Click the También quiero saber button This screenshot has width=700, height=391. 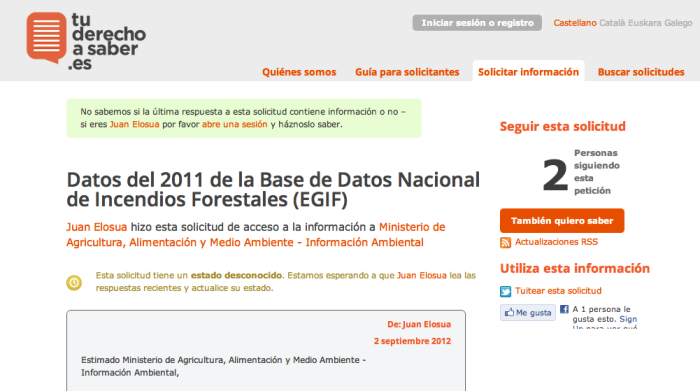tap(562, 220)
